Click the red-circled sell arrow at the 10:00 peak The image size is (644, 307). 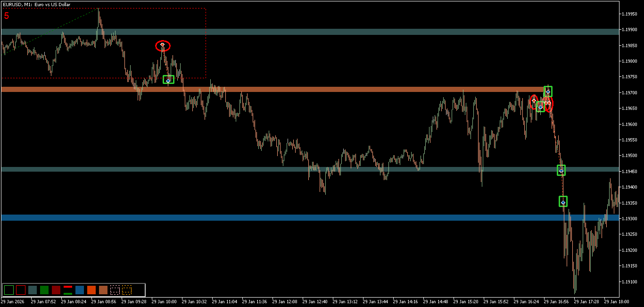(x=163, y=45)
